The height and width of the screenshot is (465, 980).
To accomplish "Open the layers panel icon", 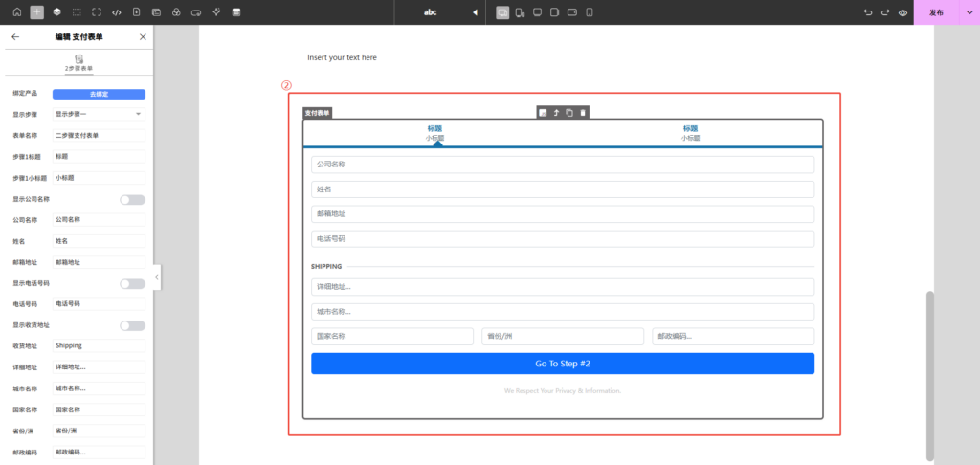I will coord(56,12).
